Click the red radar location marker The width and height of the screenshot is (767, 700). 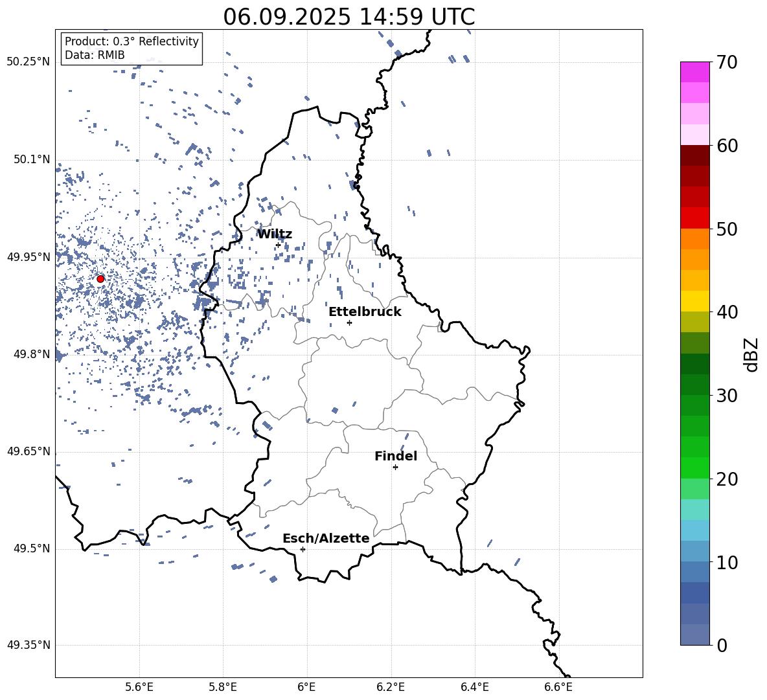pyautogui.click(x=100, y=278)
